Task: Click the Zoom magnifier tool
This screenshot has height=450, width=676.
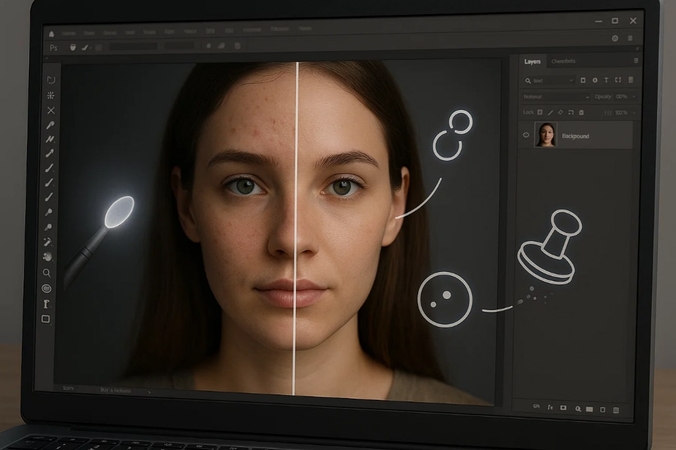Action: [x=47, y=273]
